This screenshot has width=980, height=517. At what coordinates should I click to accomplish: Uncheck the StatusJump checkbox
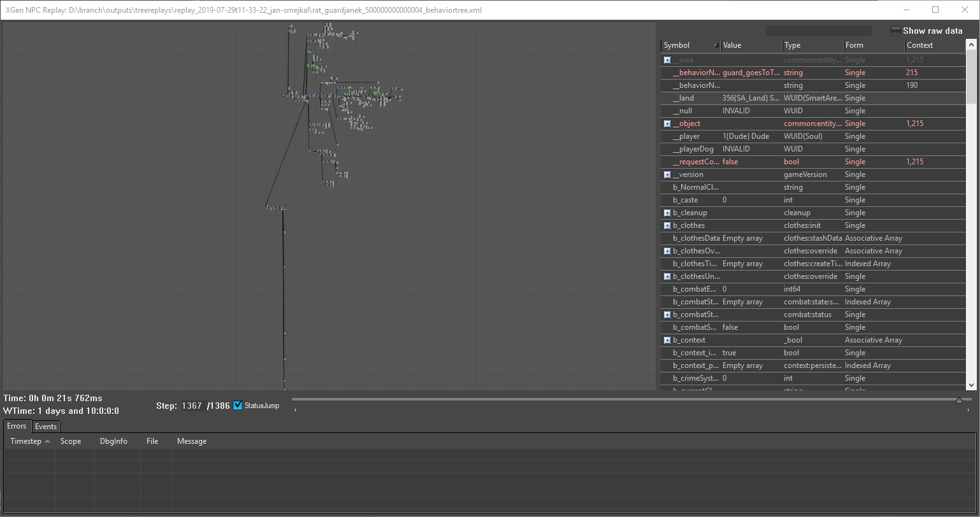[238, 406]
